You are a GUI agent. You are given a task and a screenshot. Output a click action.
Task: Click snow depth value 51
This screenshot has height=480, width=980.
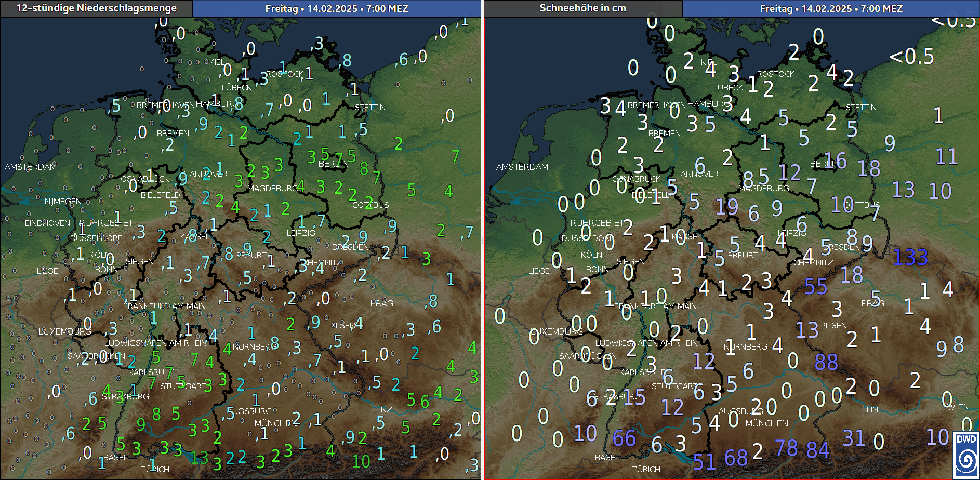coord(704,462)
